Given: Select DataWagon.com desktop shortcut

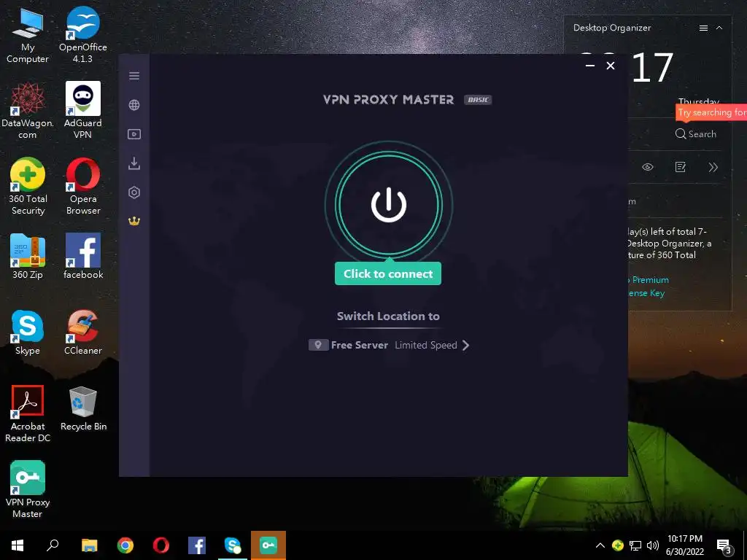Looking at the screenshot, I should [28, 111].
